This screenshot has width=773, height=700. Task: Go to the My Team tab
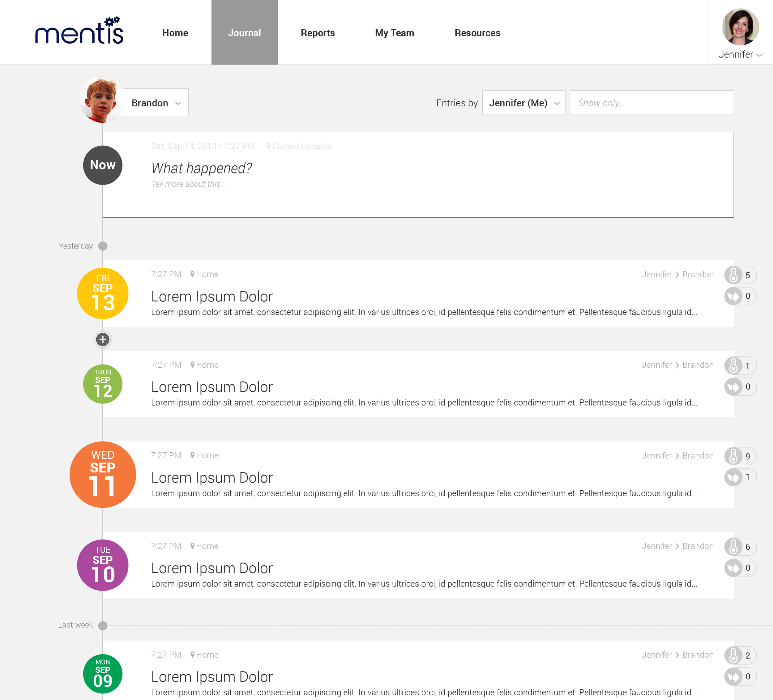(x=394, y=33)
